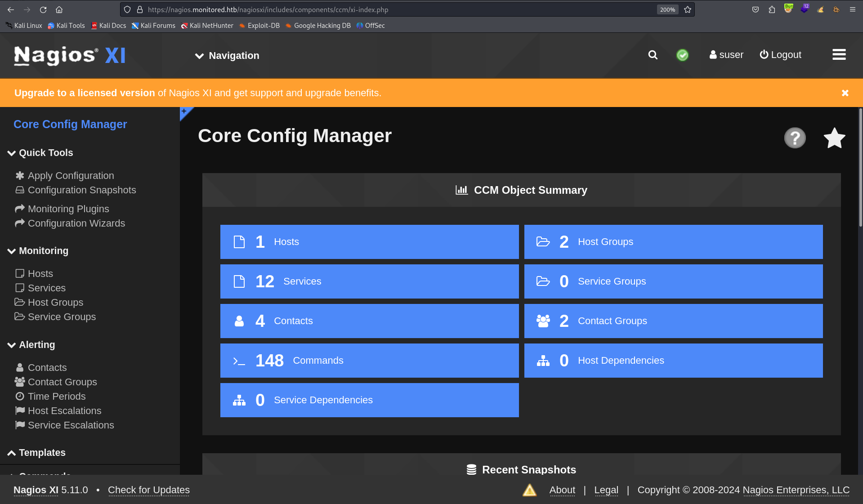Click the green system status check icon
This screenshot has width=863, height=504.
682,55
